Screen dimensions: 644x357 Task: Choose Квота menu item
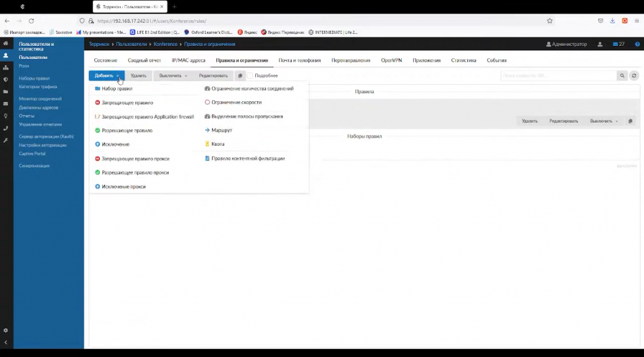(x=214, y=144)
